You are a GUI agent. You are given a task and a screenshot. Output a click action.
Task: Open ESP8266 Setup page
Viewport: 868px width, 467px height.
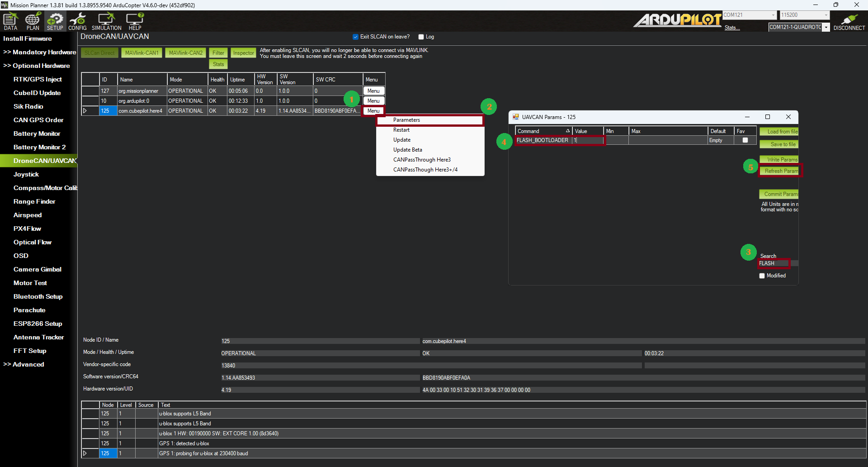[38, 324]
